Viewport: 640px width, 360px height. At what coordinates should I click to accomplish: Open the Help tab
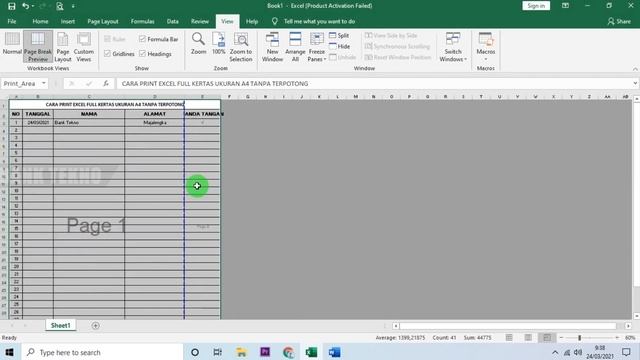(252, 21)
